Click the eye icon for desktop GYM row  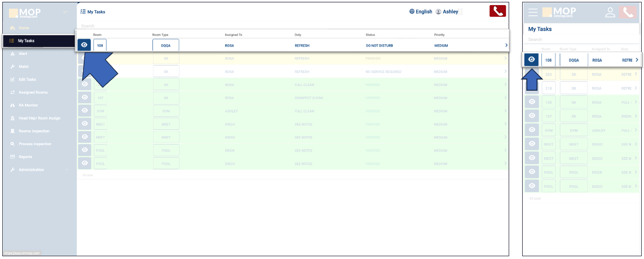[85, 111]
